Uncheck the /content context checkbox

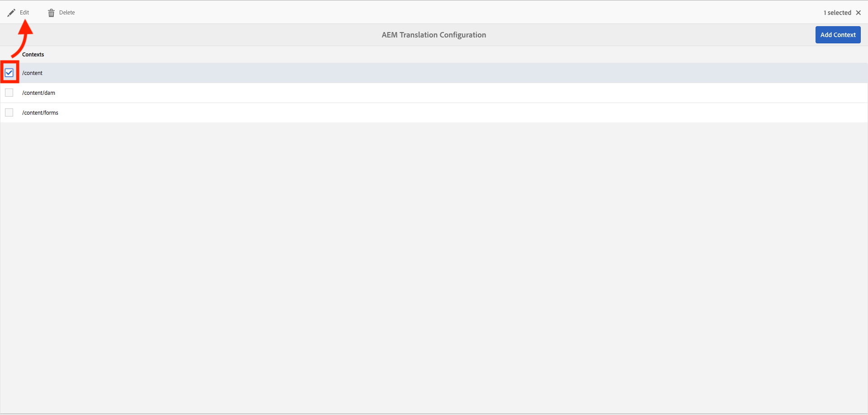coord(9,73)
